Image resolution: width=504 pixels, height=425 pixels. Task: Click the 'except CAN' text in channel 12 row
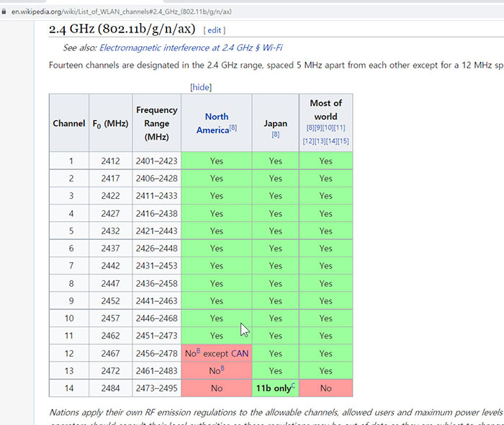tap(225, 354)
